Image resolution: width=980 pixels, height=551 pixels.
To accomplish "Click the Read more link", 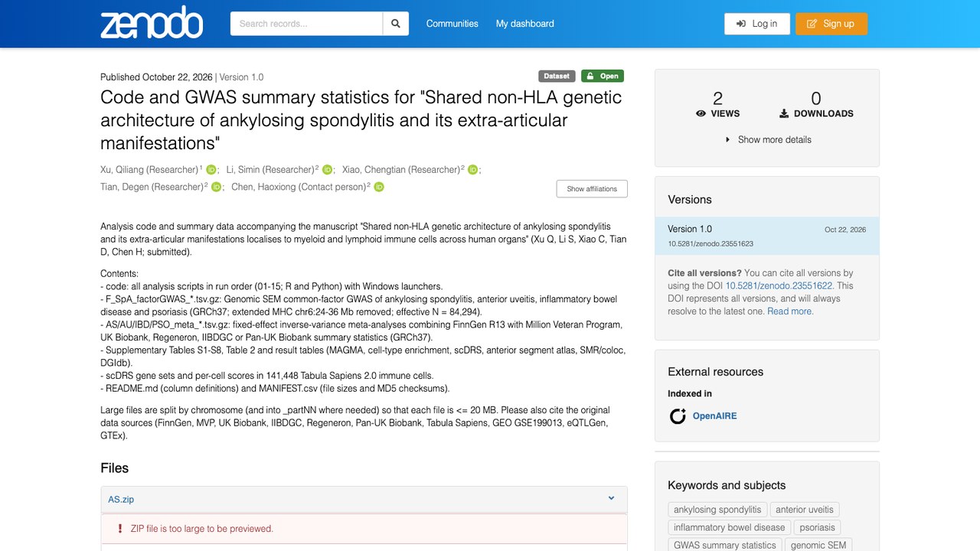I will tap(790, 311).
